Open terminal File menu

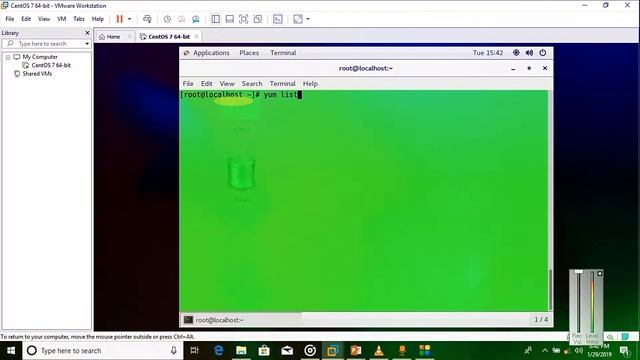click(x=188, y=83)
